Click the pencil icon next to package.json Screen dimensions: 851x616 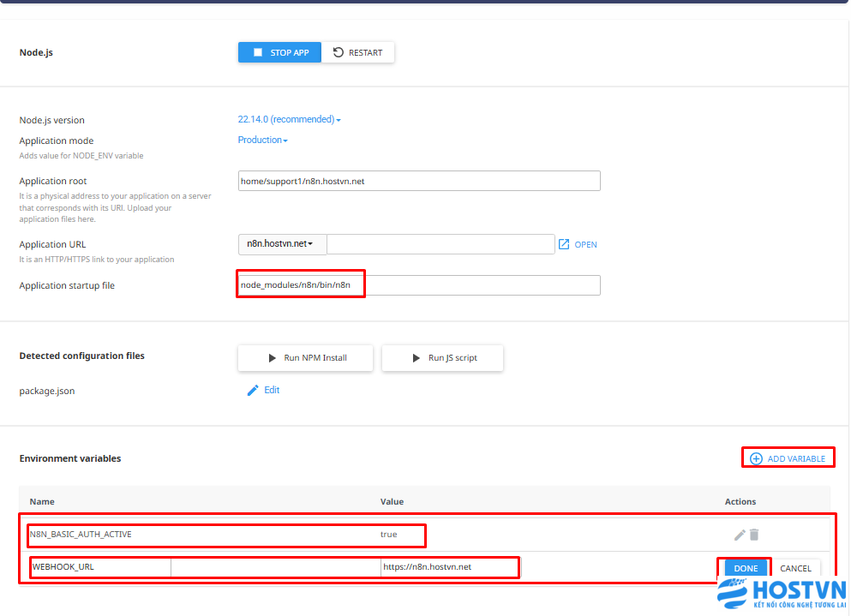tap(252, 390)
